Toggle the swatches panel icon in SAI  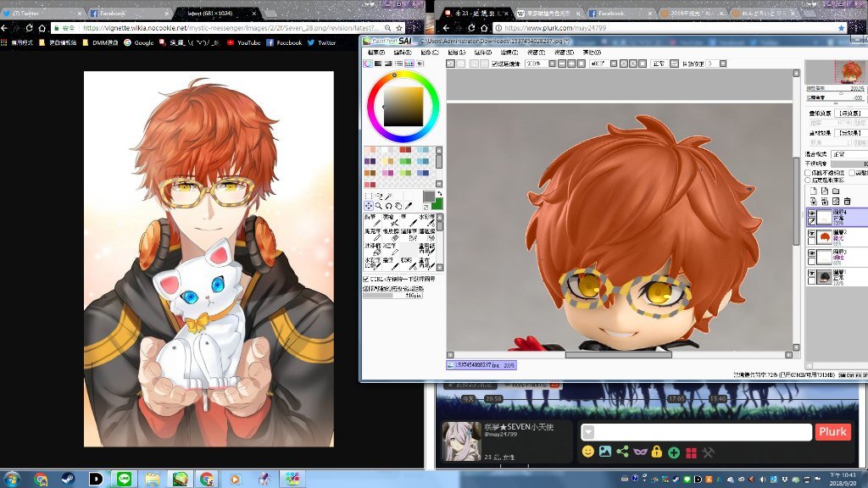(x=409, y=64)
